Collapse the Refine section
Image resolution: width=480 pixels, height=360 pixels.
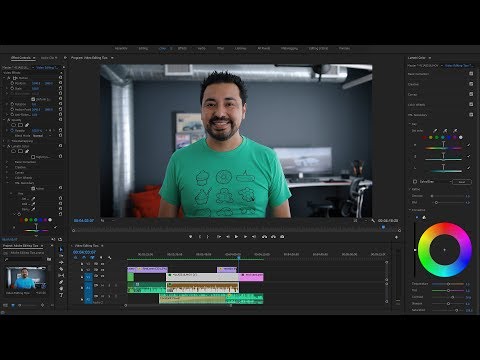tap(410, 189)
